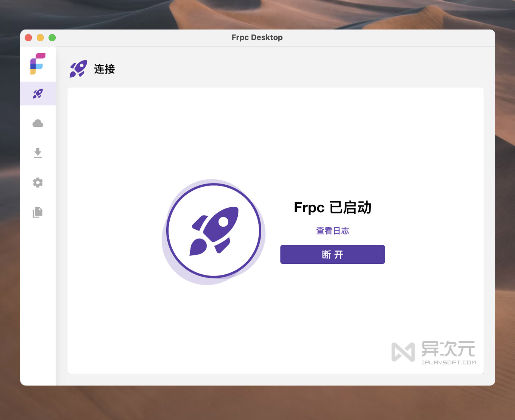Open 查看日志 to view logs
The width and height of the screenshot is (515, 420).
(332, 231)
